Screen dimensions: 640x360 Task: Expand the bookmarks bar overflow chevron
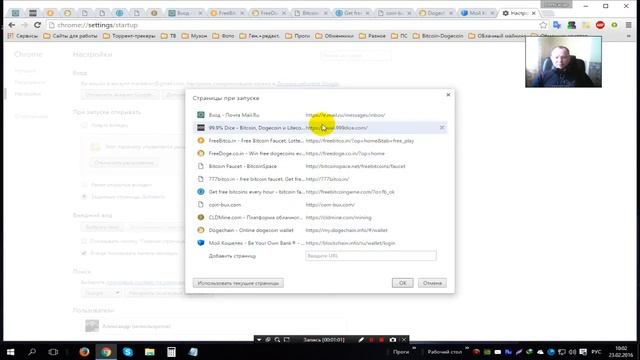(x=629, y=36)
